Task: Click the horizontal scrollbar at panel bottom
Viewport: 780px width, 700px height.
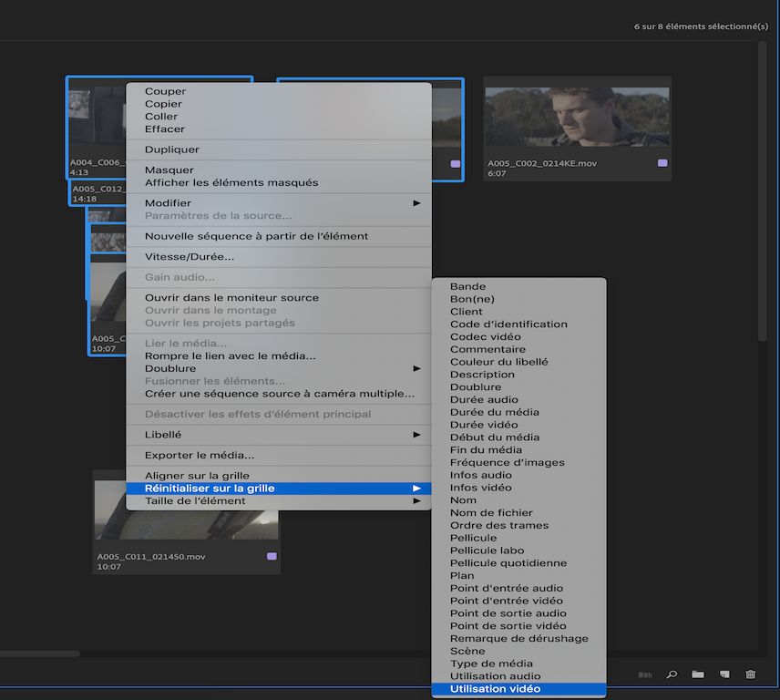Action: click(x=40, y=654)
